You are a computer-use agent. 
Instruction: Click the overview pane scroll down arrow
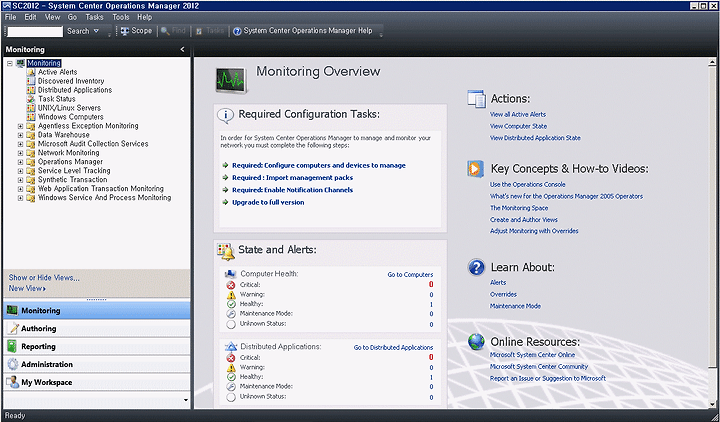[x=712, y=403]
